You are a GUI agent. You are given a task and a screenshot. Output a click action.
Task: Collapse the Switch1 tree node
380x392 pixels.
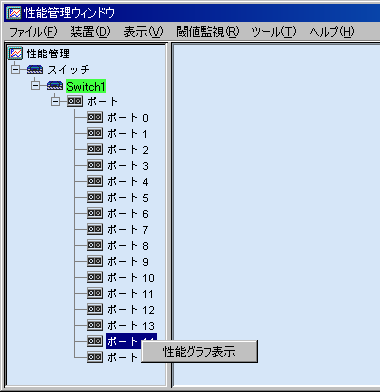point(35,86)
